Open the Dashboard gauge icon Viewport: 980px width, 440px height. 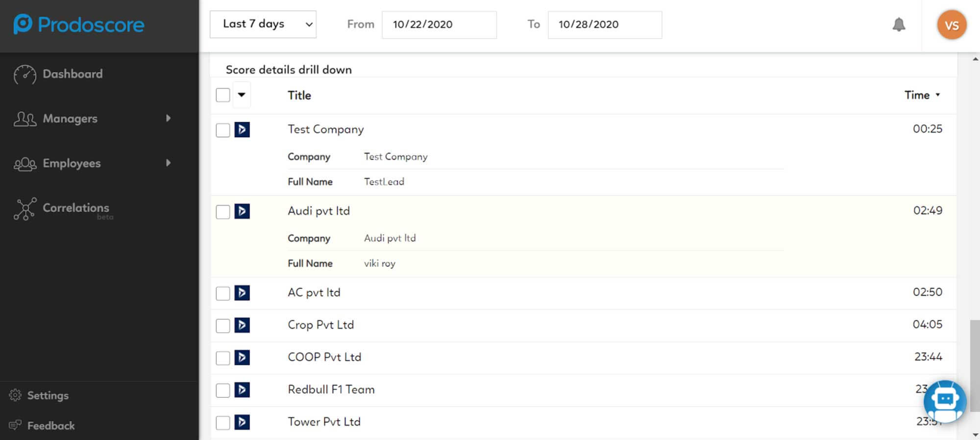click(25, 75)
